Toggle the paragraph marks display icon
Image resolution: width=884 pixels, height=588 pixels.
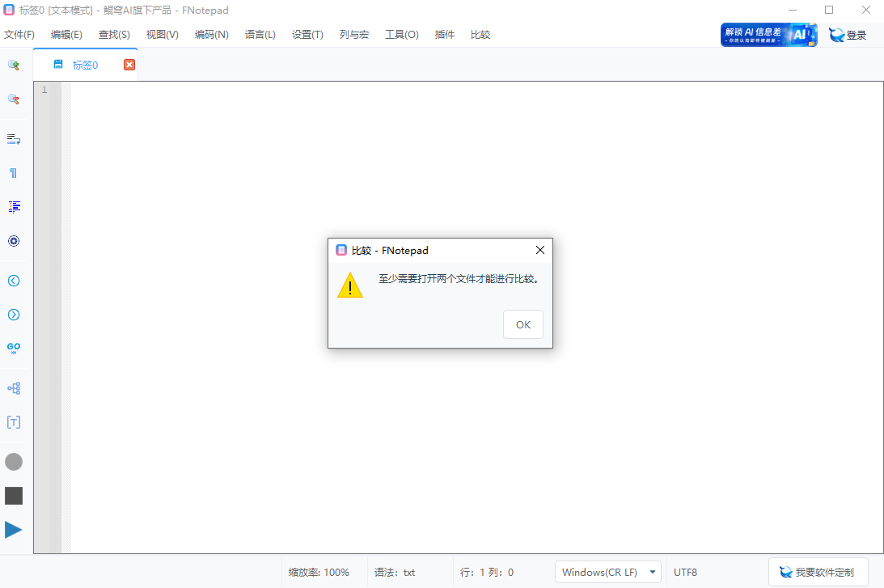[13, 172]
